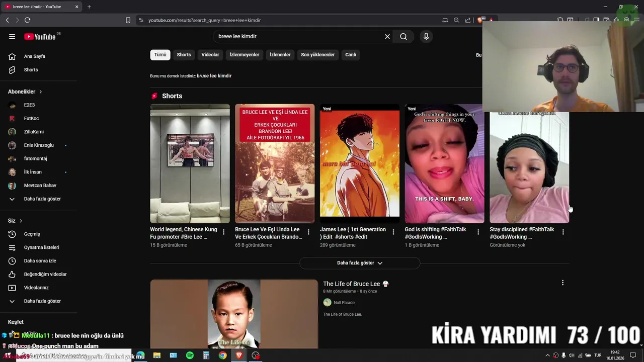The image size is (644, 362).
Task: Expand the Abonelikler section chevron
Action: click(x=41, y=92)
